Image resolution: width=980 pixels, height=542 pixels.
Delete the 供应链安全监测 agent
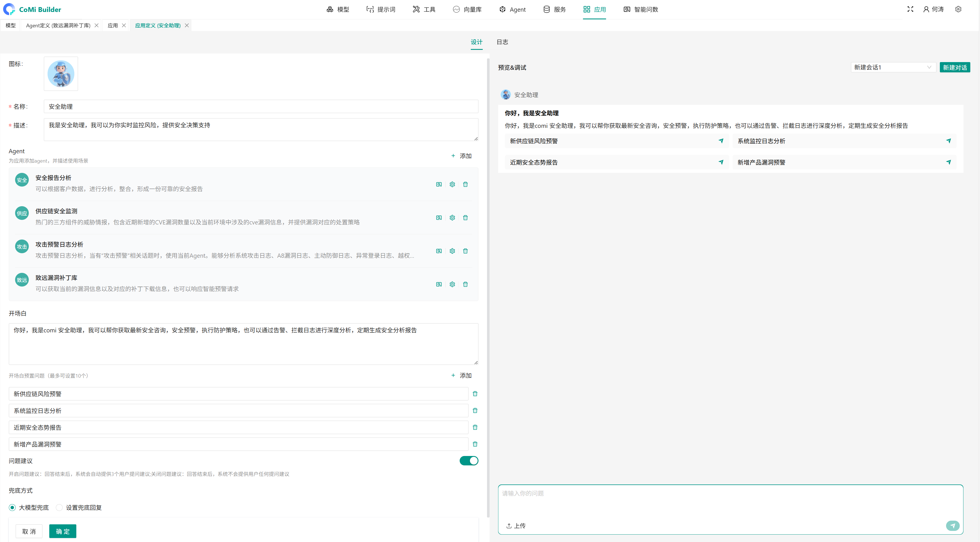click(x=465, y=218)
